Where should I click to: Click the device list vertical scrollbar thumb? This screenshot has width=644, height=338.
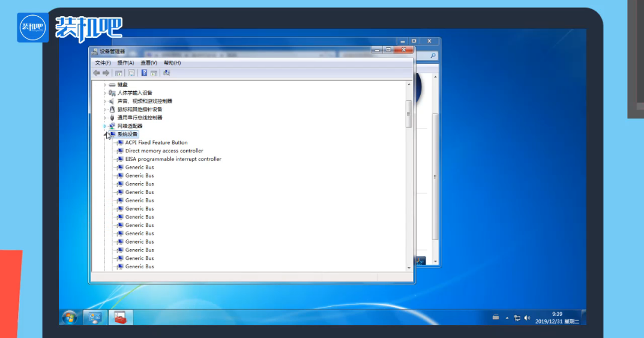[409, 113]
